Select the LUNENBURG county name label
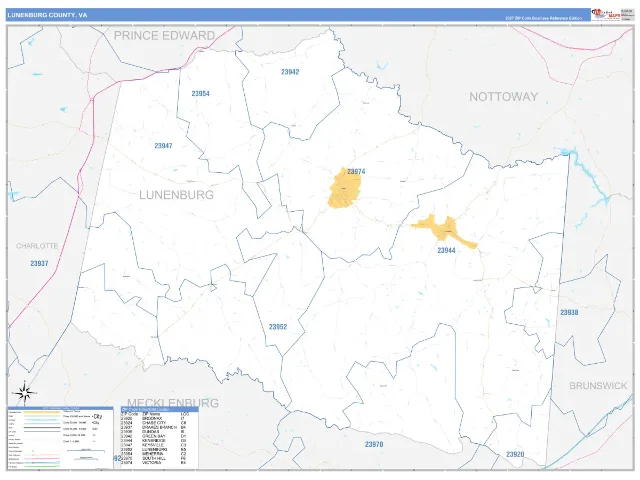 (176, 195)
